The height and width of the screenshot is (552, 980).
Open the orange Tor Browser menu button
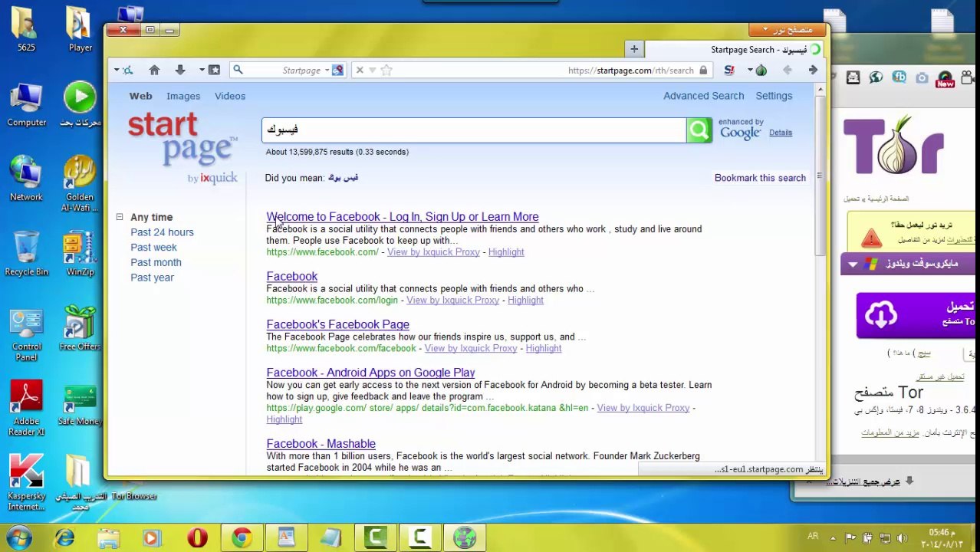pos(788,30)
